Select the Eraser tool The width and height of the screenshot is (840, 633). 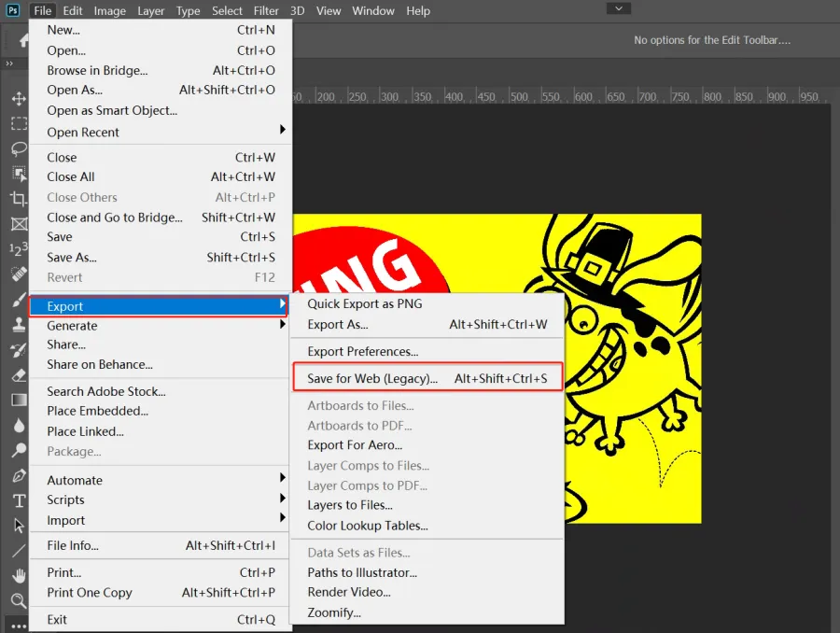click(18, 375)
